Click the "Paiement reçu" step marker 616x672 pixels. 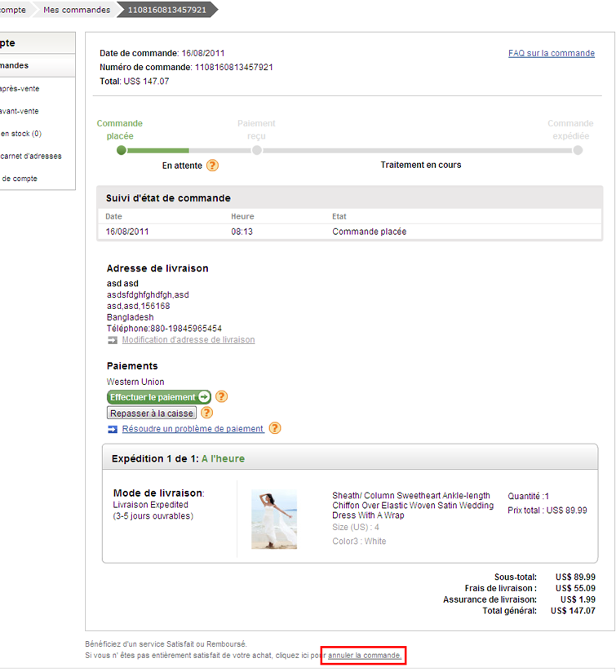click(x=257, y=150)
